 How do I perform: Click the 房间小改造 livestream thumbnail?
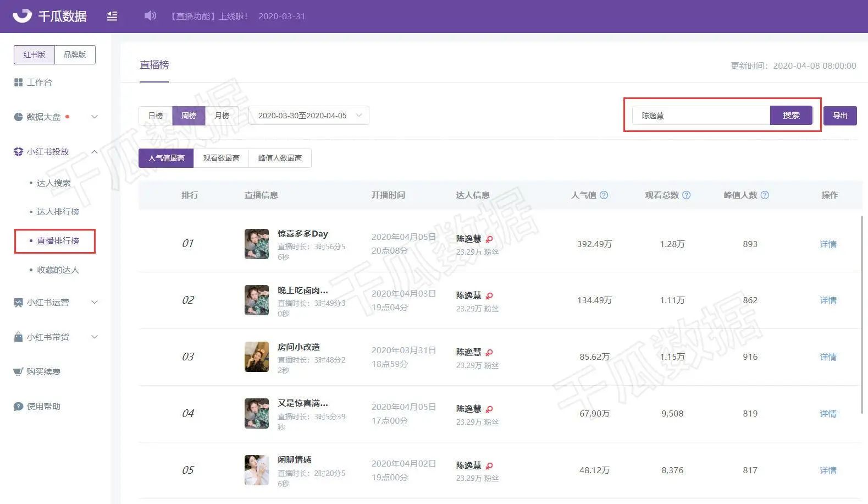pyautogui.click(x=257, y=357)
